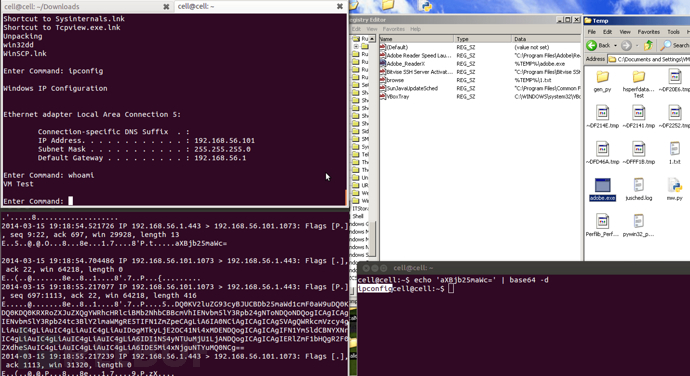Select the mw.py Python file icon
Image resolution: width=690 pixels, height=376 pixels.
(675, 185)
